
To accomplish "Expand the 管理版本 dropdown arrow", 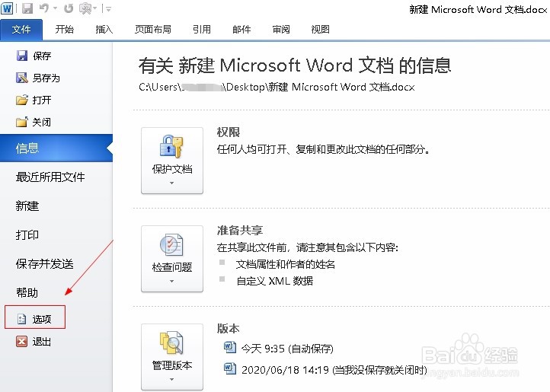I will pyautogui.click(x=172, y=379).
